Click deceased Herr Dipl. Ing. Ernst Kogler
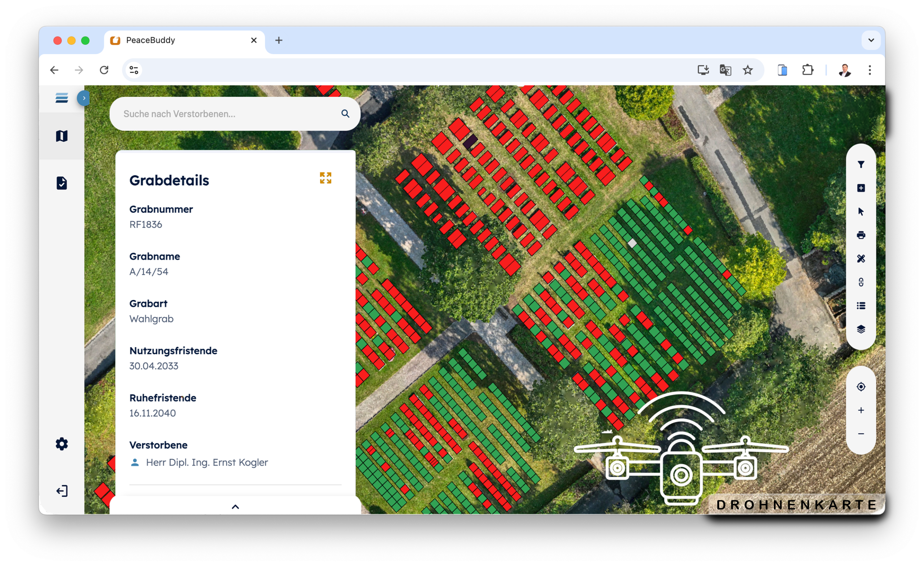The image size is (924, 566). 206,462
